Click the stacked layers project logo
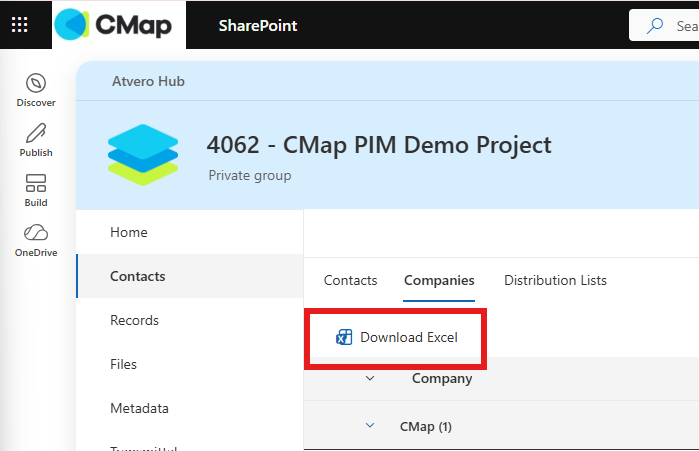699x451 pixels. [x=143, y=155]
